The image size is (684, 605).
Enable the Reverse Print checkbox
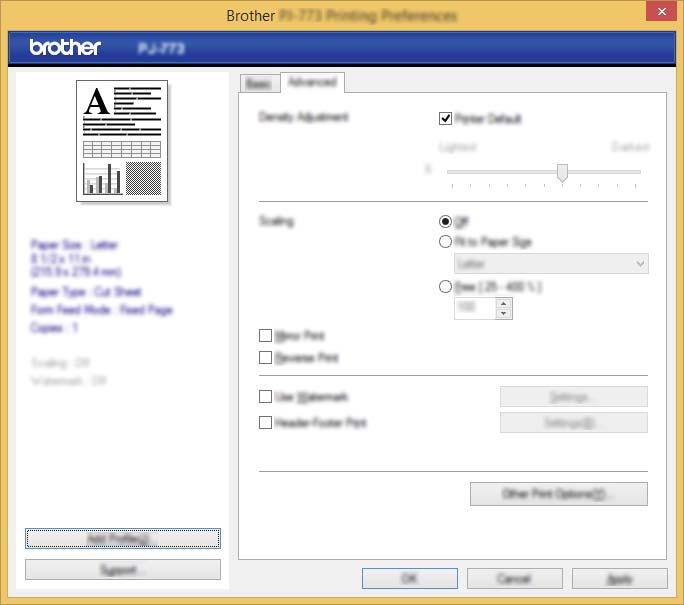coord(265,358)
